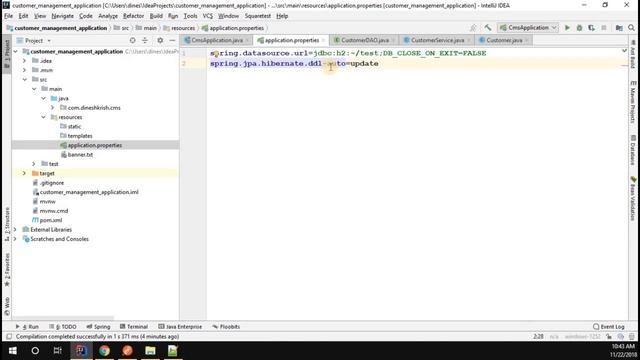
Task: Open File Explorer from the taskbar
Action: 150,351
